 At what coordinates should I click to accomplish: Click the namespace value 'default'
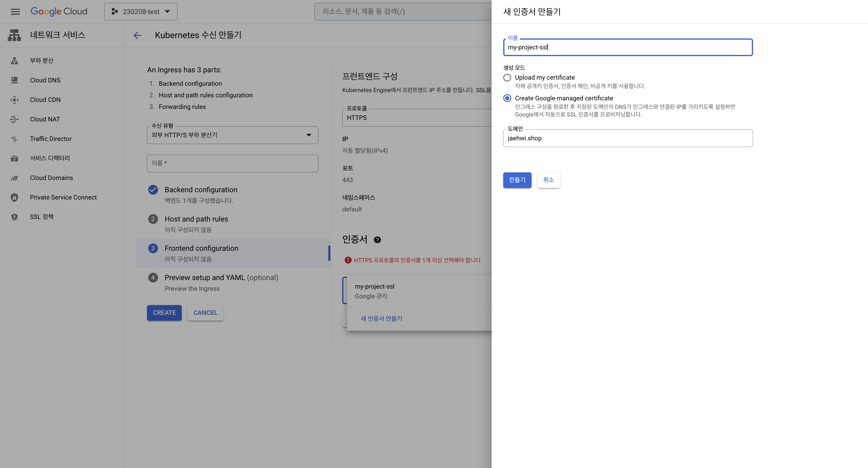coord(352,209)
